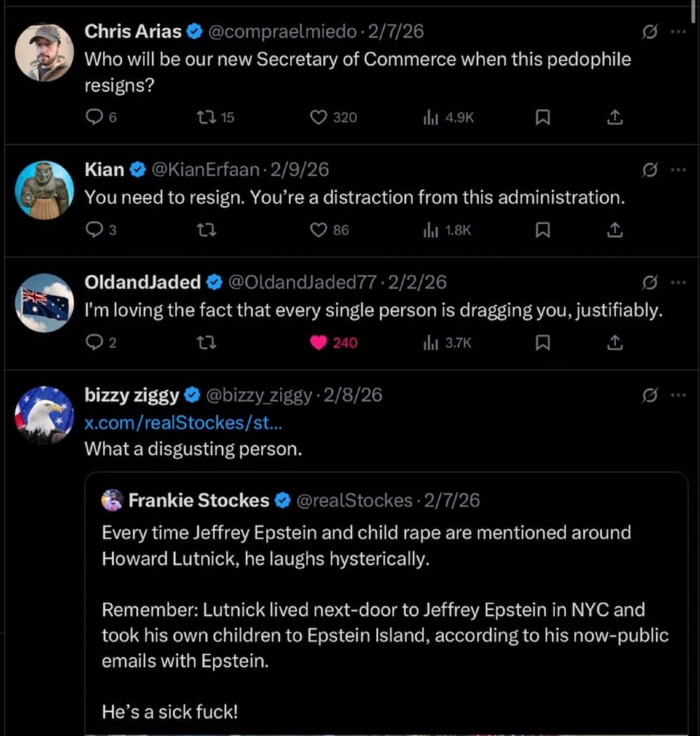700x736 pixels.
Task: Share OldandJaded's tweet
Action: pos(615,342)
